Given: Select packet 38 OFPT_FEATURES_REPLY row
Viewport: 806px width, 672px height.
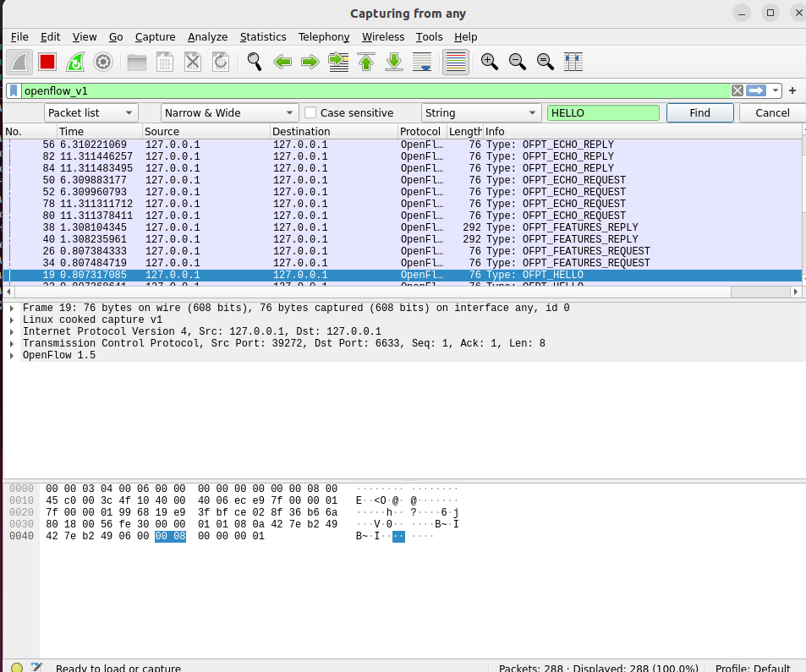Looking at the screenshot, I should [403, 227].
